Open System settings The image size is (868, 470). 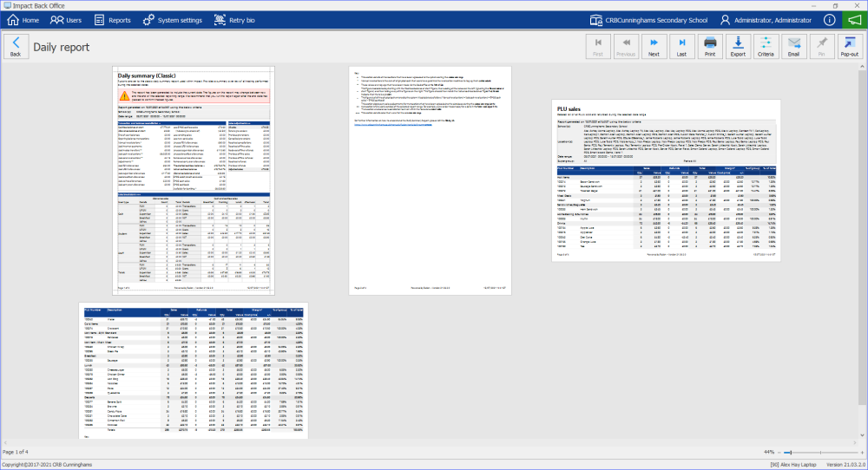[x=172, y=20]
